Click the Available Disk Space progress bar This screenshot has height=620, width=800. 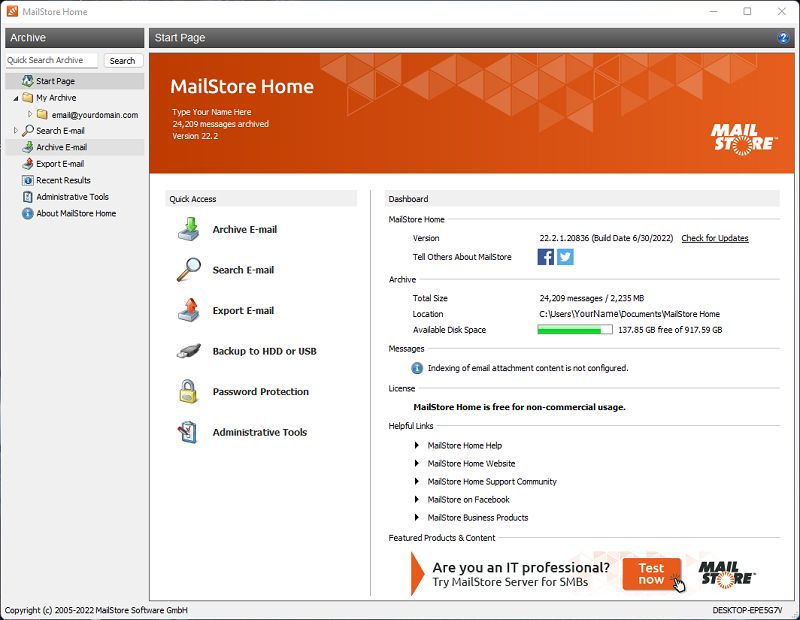(574, 330)
